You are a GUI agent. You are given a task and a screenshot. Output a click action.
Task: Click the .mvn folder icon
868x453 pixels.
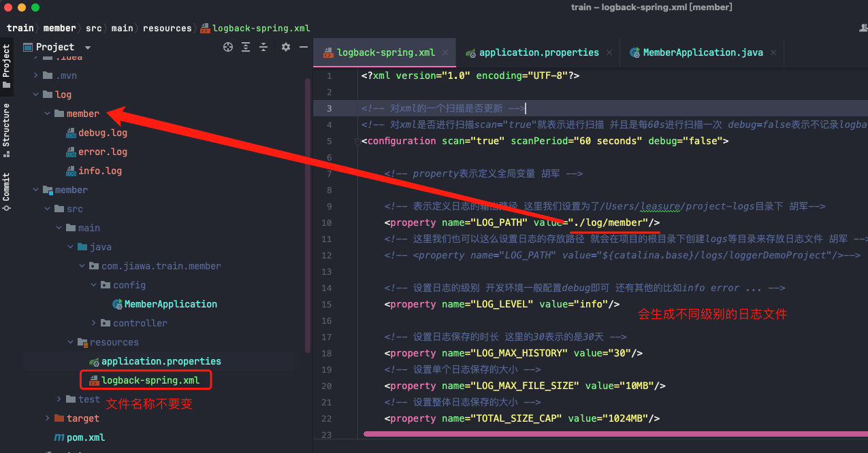point(48,75)
